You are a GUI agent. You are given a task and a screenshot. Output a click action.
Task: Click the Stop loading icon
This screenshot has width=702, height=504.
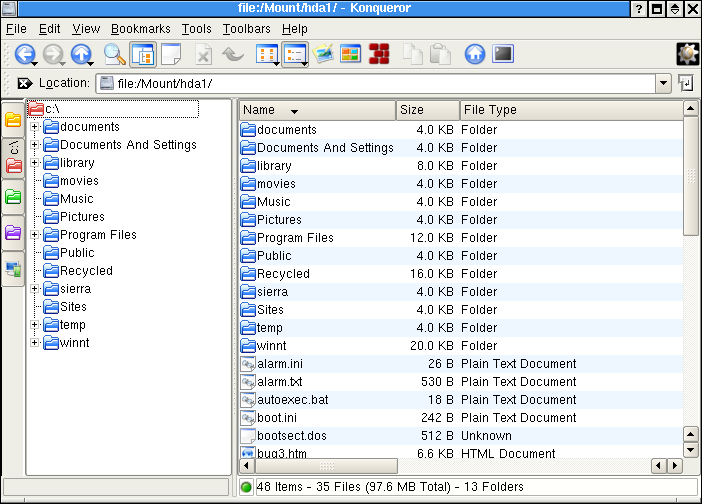pos(203,55)
